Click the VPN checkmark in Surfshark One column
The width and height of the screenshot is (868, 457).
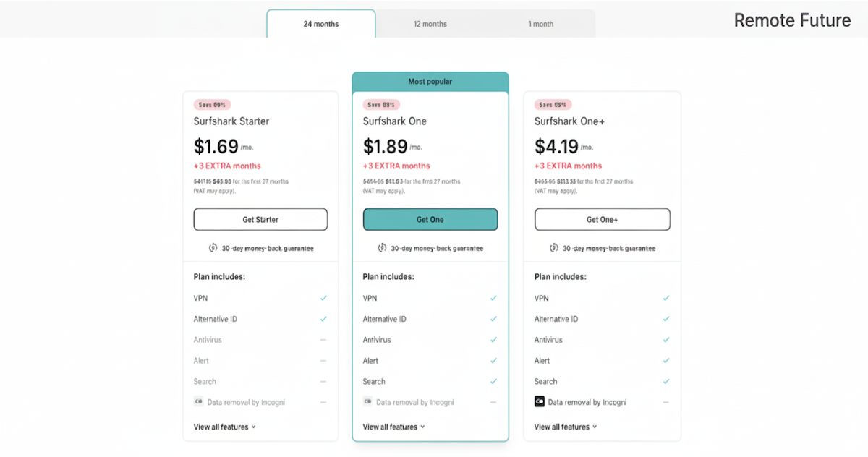click(x=494, y=297)
